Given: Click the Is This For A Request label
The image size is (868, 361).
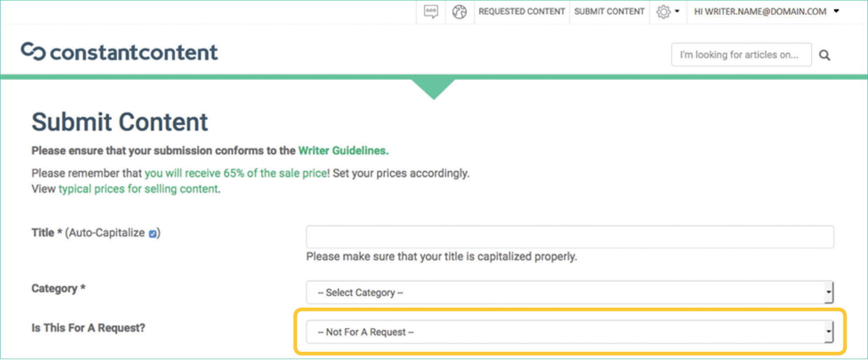Looking at the screenshot, I should click(x=88, y=328).
